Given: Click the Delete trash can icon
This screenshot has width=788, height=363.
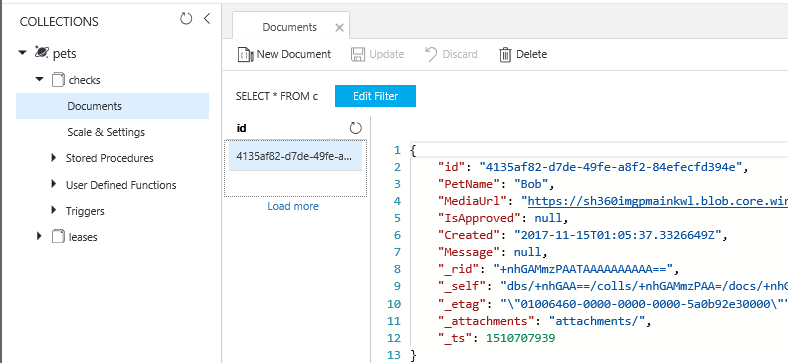Looking at the screenshot, I should pos(505,54).
